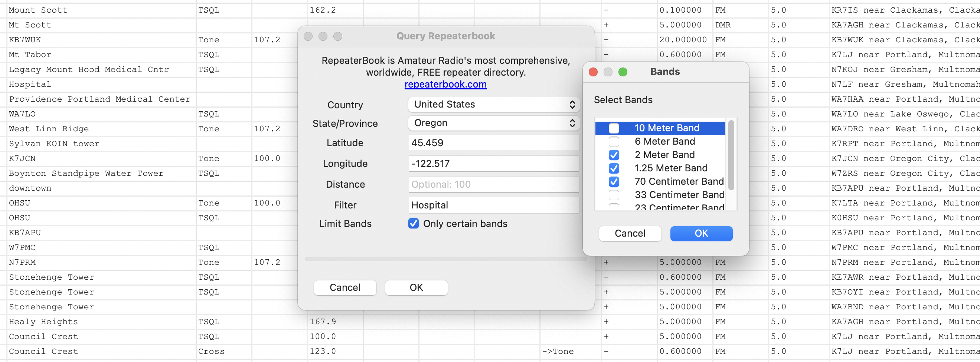Screen dimensions: 980x362
Task: Click the query progress bar
Action: 446,259
